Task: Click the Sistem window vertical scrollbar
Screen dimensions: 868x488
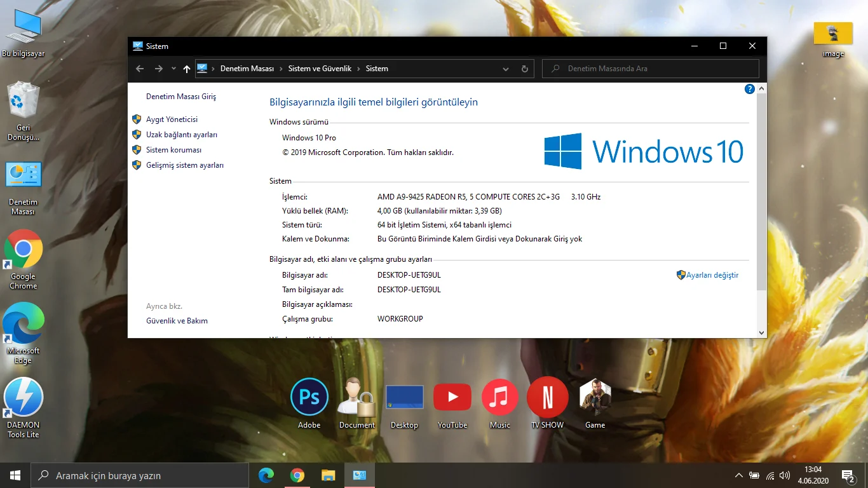Action: pyautogui.click(x=762, y=193)
